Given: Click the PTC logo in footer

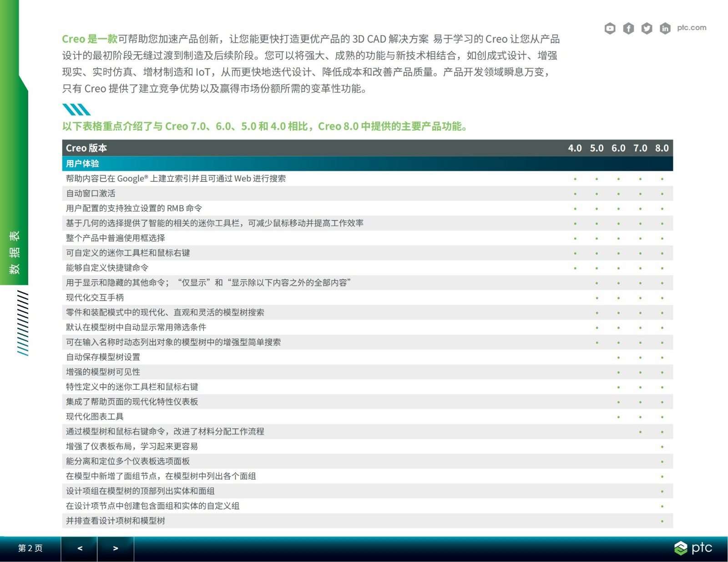Looking at the screenshot, I should pos(693,548).
